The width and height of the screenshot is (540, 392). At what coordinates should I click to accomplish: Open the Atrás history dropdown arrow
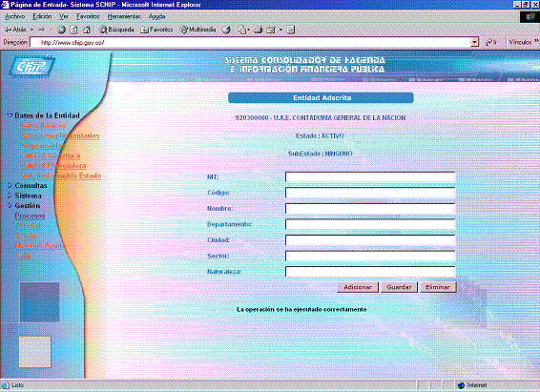click(32, 30)
